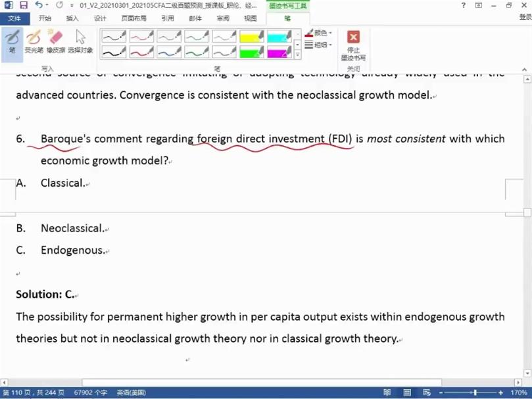The width and height of the screenshot is (532, 399).
Task: Switch to the References (引用) tab
Action: [x=168, y=18]
